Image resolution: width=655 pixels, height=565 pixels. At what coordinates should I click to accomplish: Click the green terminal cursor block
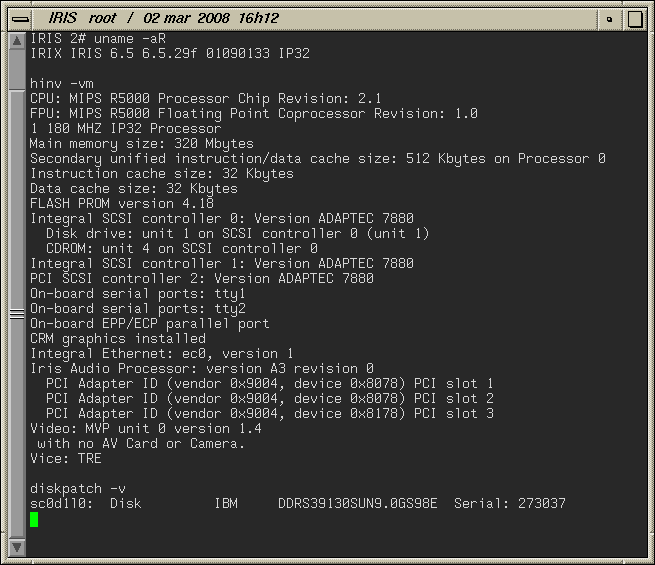pyautogui.click(x=34, y=520)
